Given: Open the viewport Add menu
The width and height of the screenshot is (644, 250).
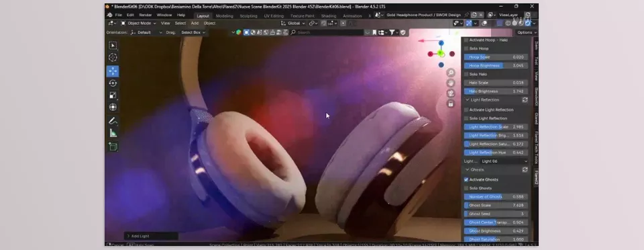Looking at the screenshot, I should [195, 24].
